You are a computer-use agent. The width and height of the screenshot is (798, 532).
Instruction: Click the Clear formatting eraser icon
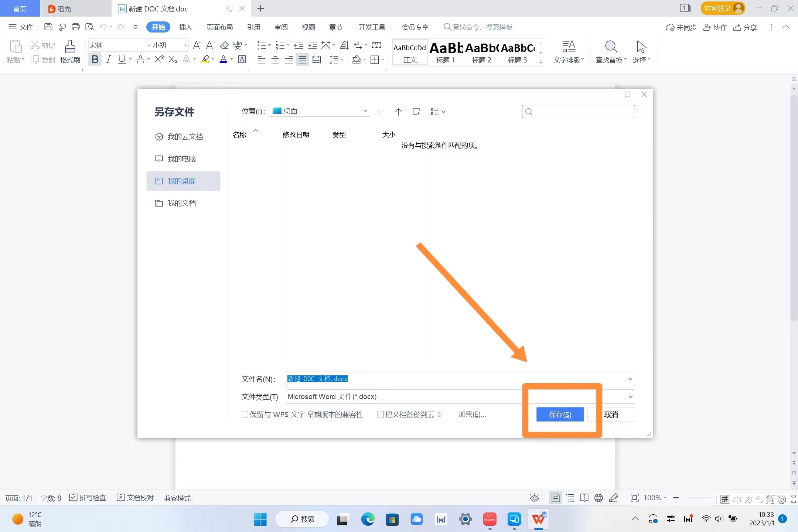pos(224,45)
